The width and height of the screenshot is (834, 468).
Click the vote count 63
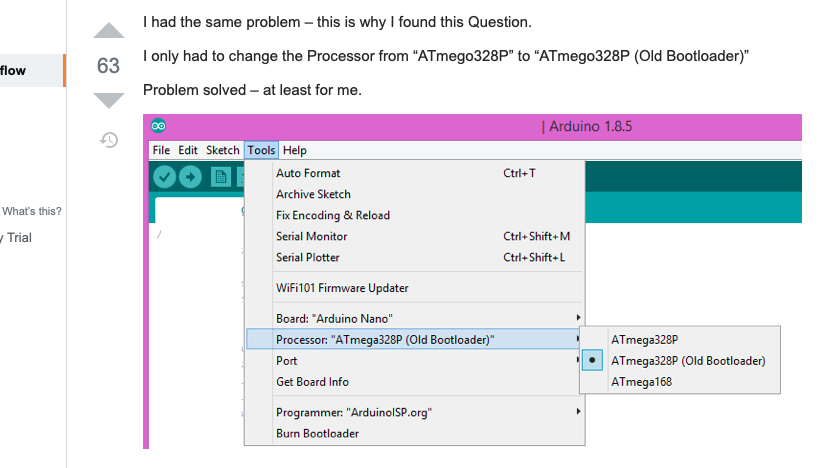(x=108, y=65)
